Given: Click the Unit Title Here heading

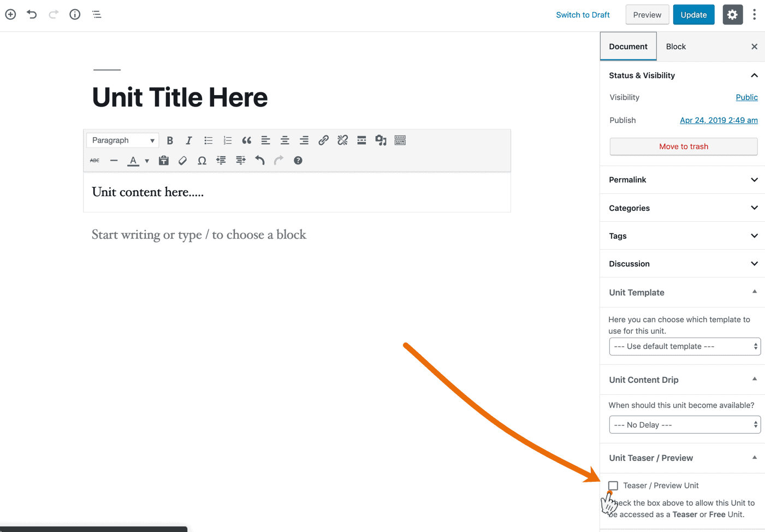Looking at the screenshot, I should tap(180, 97).
